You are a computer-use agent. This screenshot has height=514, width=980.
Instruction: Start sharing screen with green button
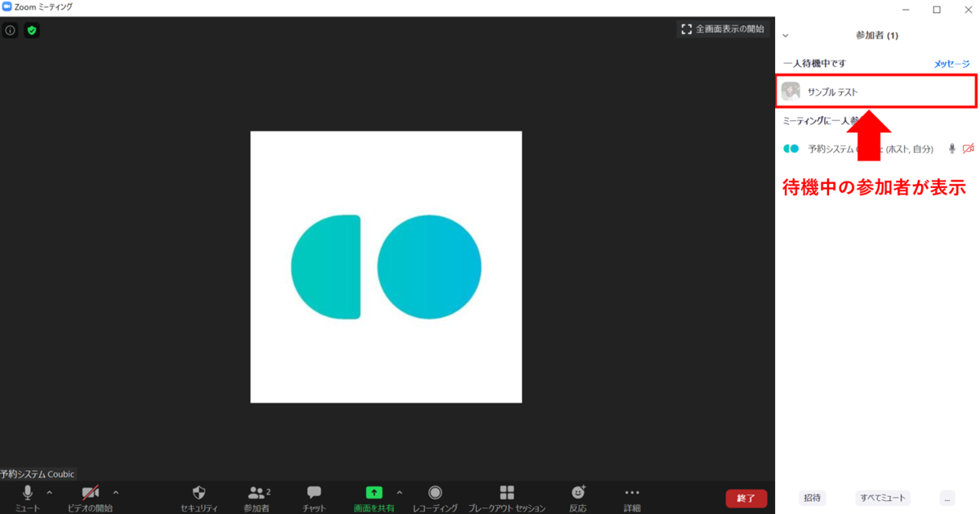[374, 497]
